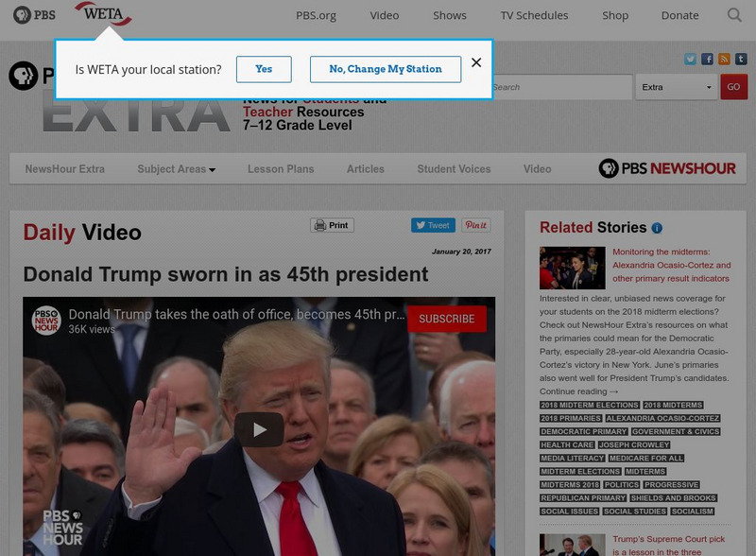Viewport: 756px width, 556px height.
Task: Select the SOCIAL STUDIES tag
Action: (x=634, y=512)
